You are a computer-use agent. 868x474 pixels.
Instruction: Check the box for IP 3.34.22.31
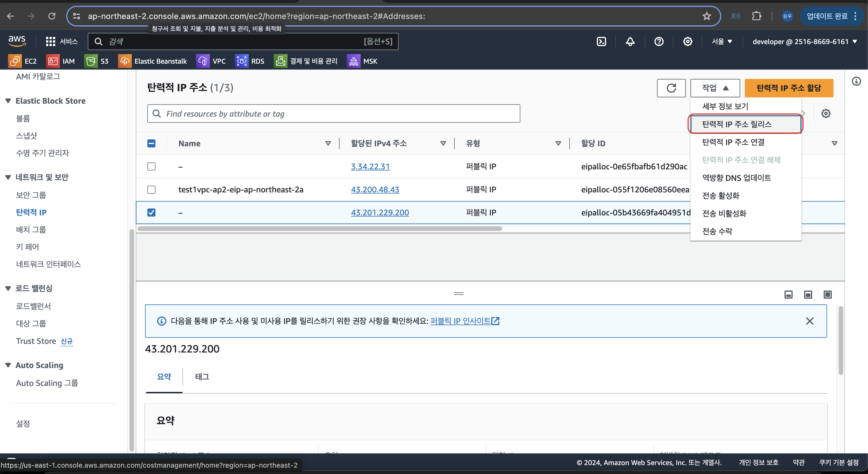[x=151, y=166]
